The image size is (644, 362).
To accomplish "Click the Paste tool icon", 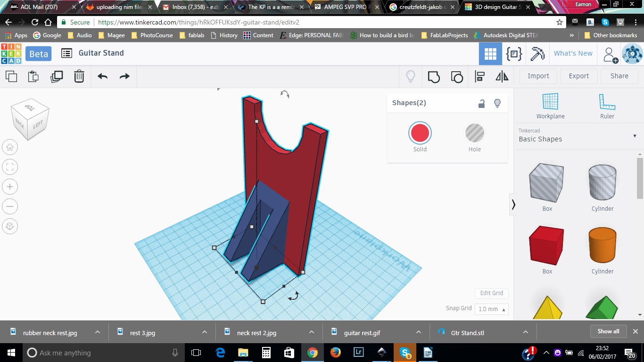I will [x=33, y=76].
